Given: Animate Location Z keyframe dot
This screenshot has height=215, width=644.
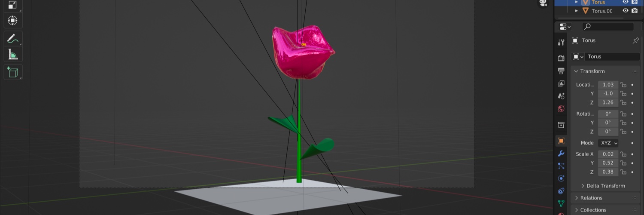Looking at the screenshot, I should coord(632,103).
